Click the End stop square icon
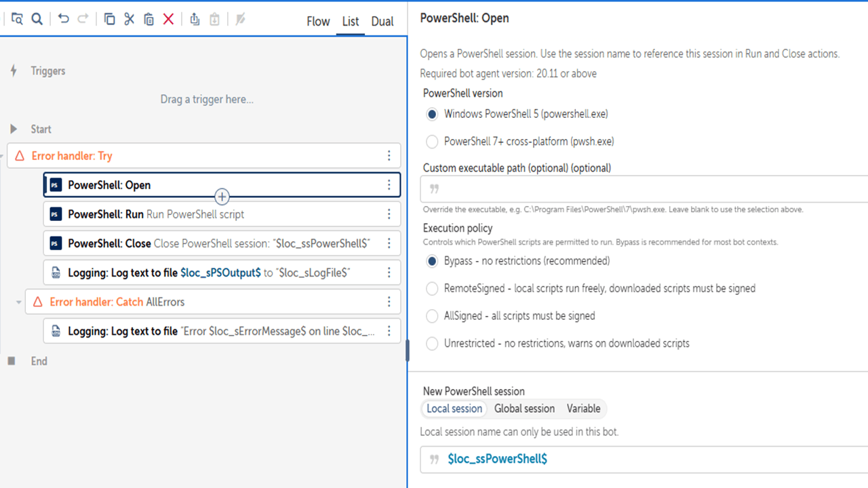This screenshot has width=868, height=488. click(12, 361)
